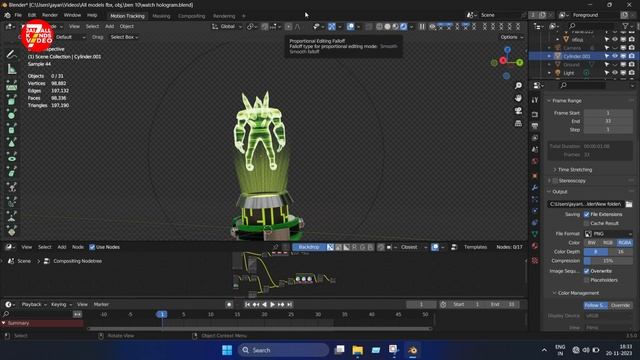
Task: Open the View Layer properties tab
Action: click(535, 138)
